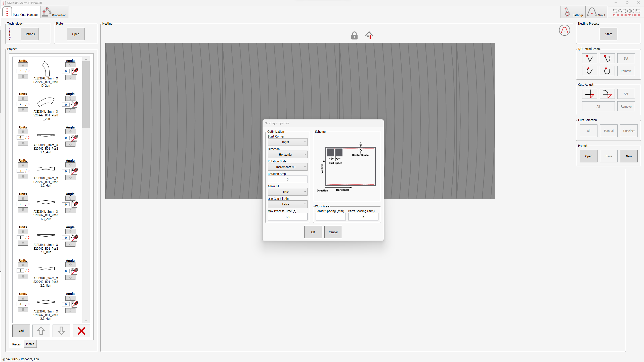Click angle tool icon for Pos2 1.2_4un piece
The width and height of the screenshot is (644, 362).
point(74,171)
